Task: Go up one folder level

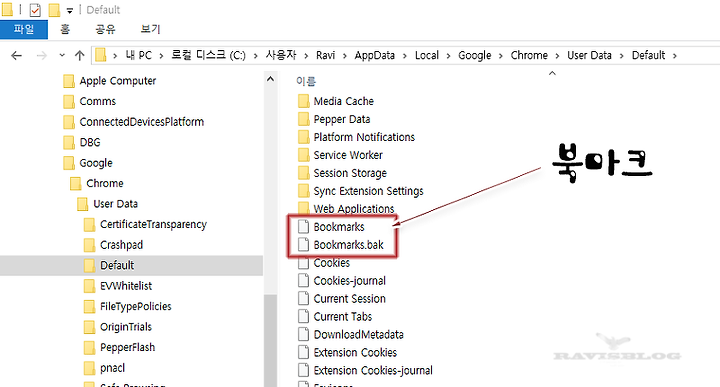Action: click(x=79, y=56)
